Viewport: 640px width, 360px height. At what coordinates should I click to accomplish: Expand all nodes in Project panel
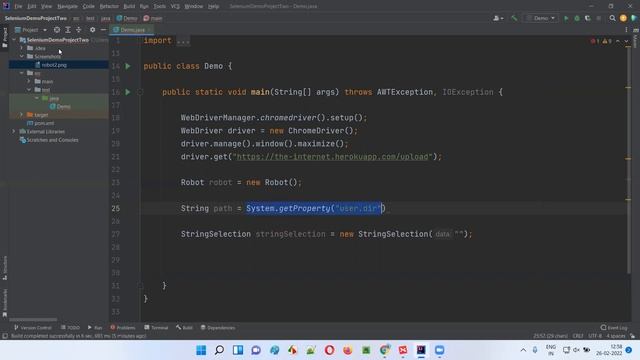68,30
